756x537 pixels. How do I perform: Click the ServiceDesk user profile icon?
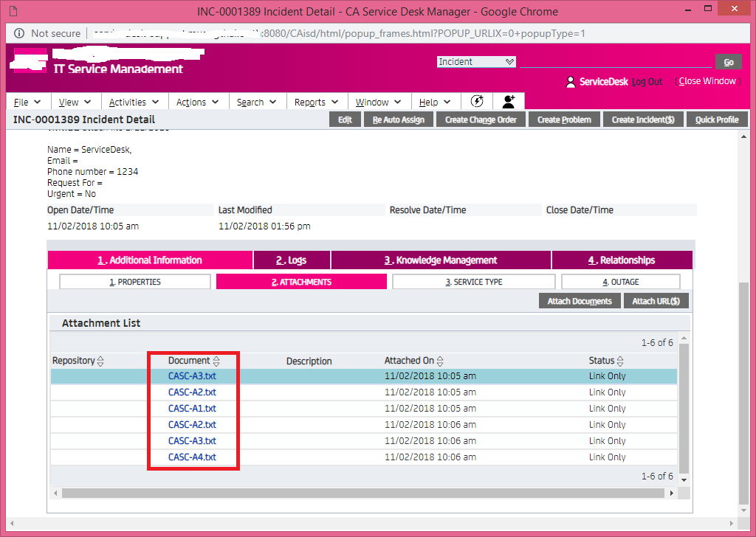coord(571,82)
